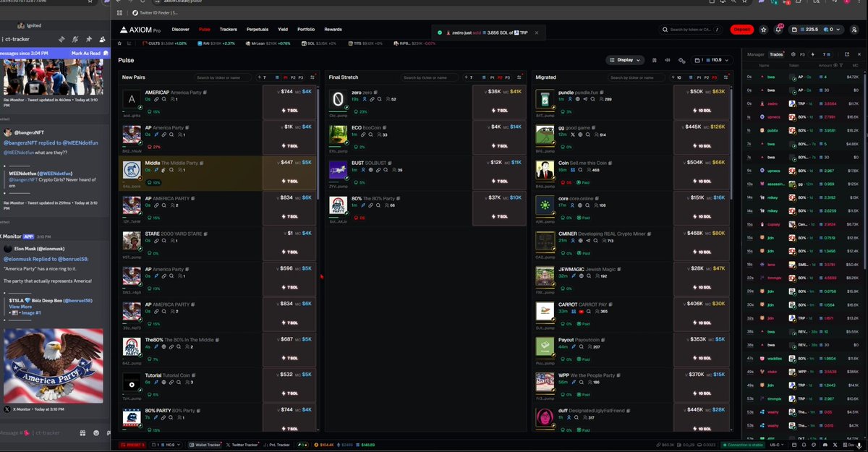Open the link icon on AMERICAP row
Screen dimensions: 868x452
pos(155,100)
